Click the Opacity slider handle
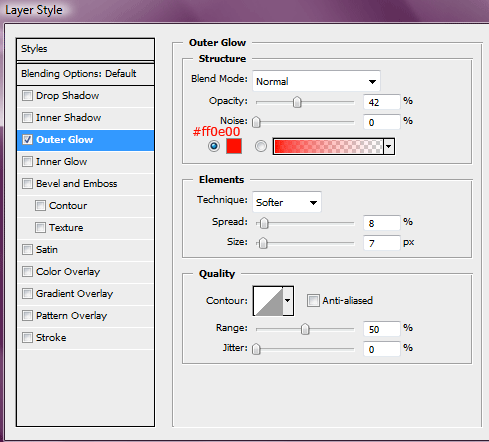 coord(297,102)
